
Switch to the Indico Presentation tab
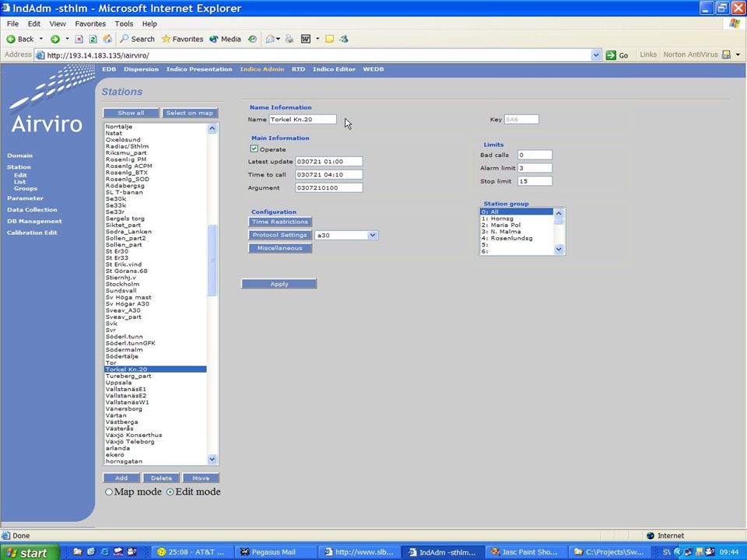click(x=199, y=69)
